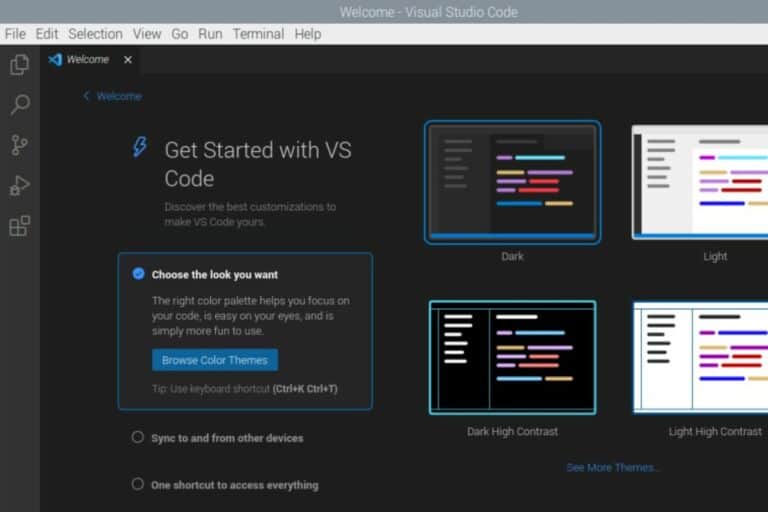768x512 pixels.
Task: Choose the Light High Contrast theme thumbnail
Action: (700, 358)
